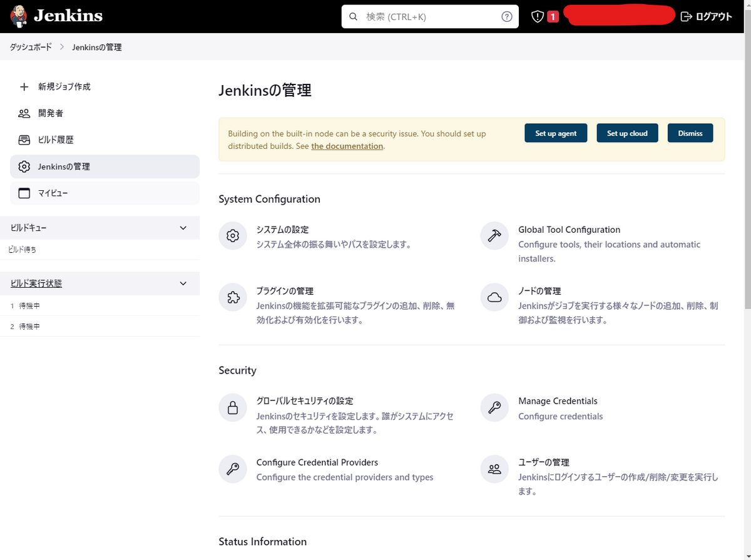
Task: Click the gear icon for システムの設定
Action: coord(233,236)
